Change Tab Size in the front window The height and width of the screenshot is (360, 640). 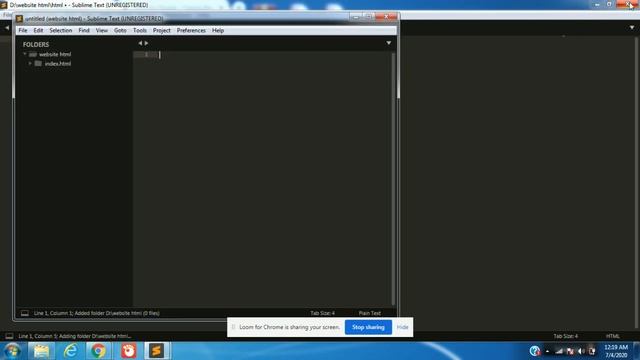click(322, 313)
